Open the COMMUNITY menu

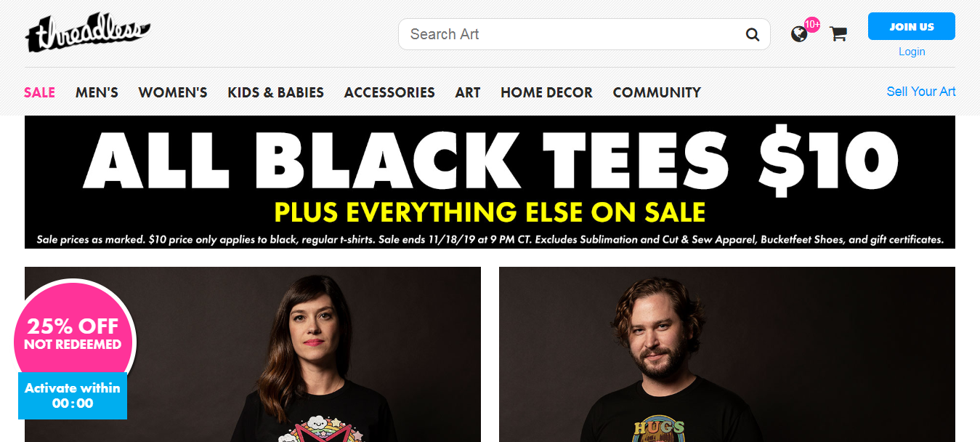coord(657,92)
